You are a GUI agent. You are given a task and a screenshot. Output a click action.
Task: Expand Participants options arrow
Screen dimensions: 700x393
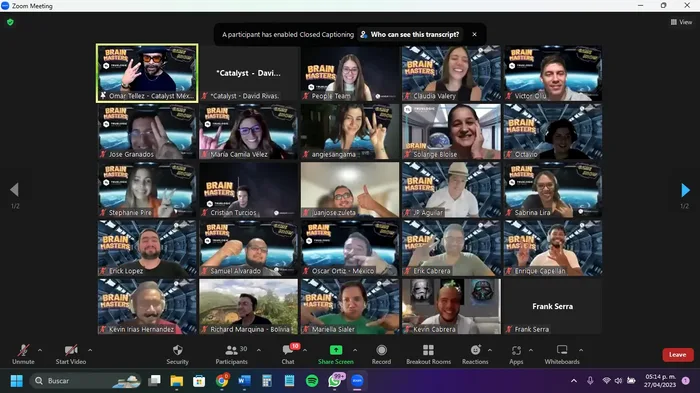(x=258, y=350)
